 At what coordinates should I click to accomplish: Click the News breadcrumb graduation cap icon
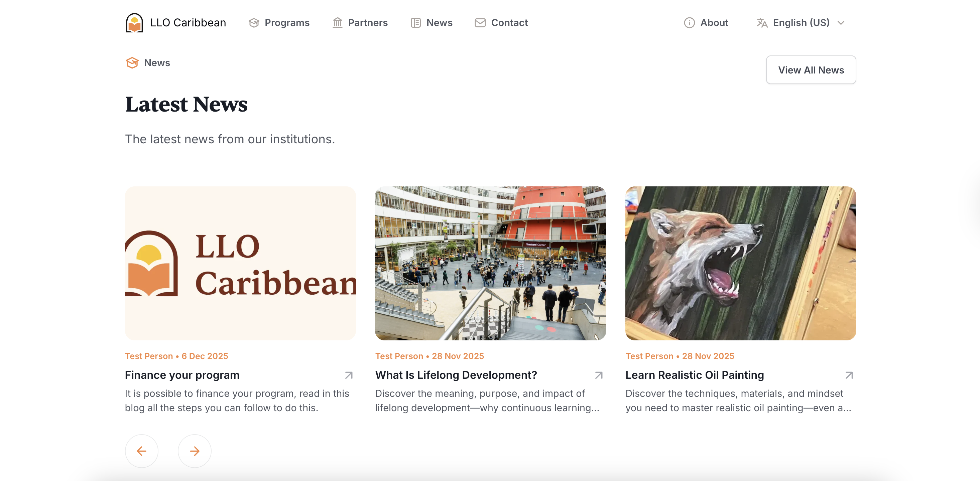pos(132,62)
